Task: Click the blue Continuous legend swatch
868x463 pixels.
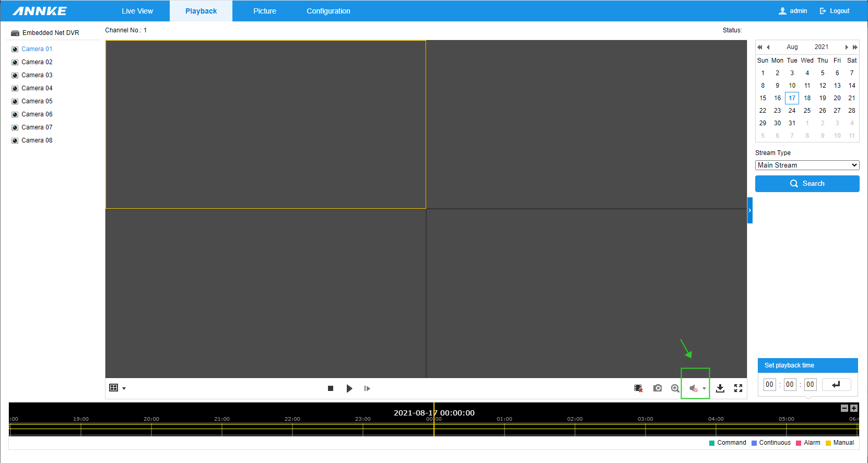Action: pyautogui.click(x=754, y=443)
